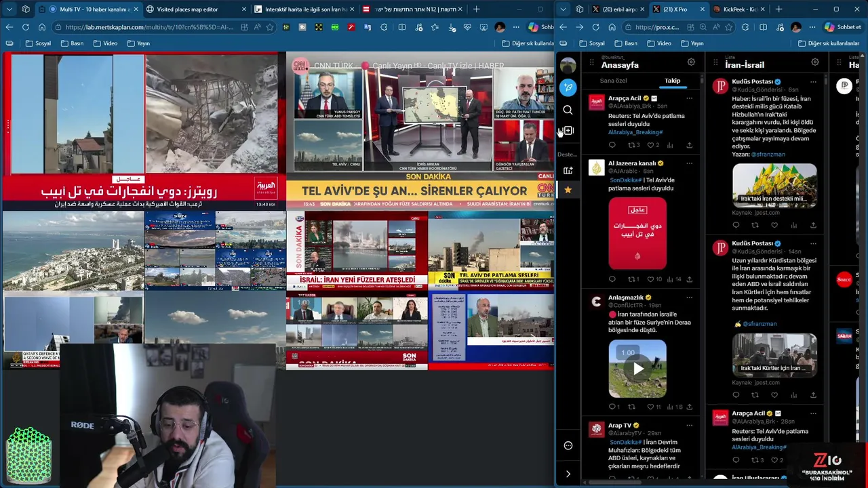This screenshot has height=488, width=868.
Task: Switch to the N12 Hebrew news browser tab
Action: [414, 9]
